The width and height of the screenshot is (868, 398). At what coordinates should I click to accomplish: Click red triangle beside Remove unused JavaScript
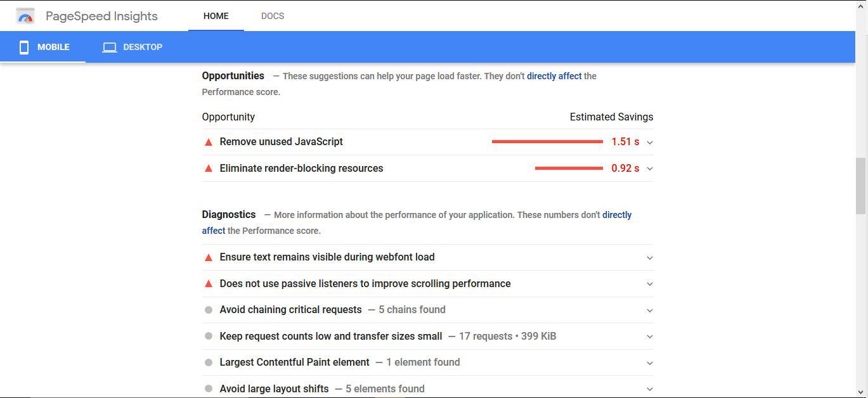coord(208,142)
